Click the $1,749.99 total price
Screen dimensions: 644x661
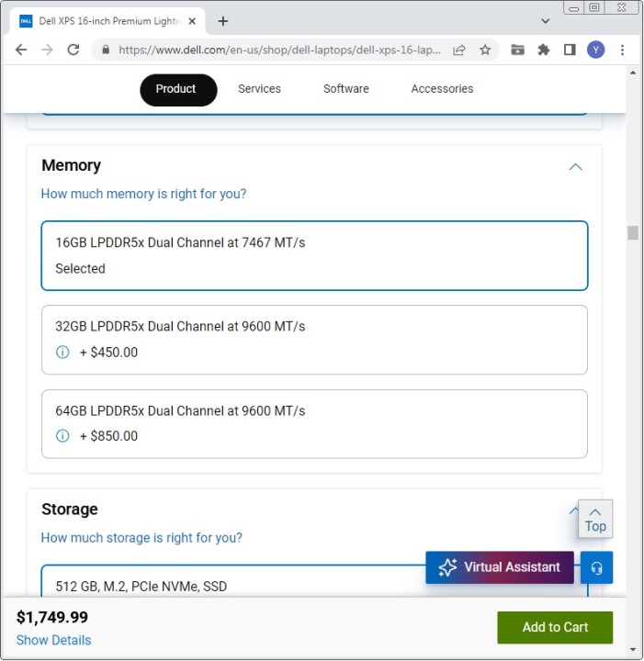pyautogui.click(x=51, y=617)
